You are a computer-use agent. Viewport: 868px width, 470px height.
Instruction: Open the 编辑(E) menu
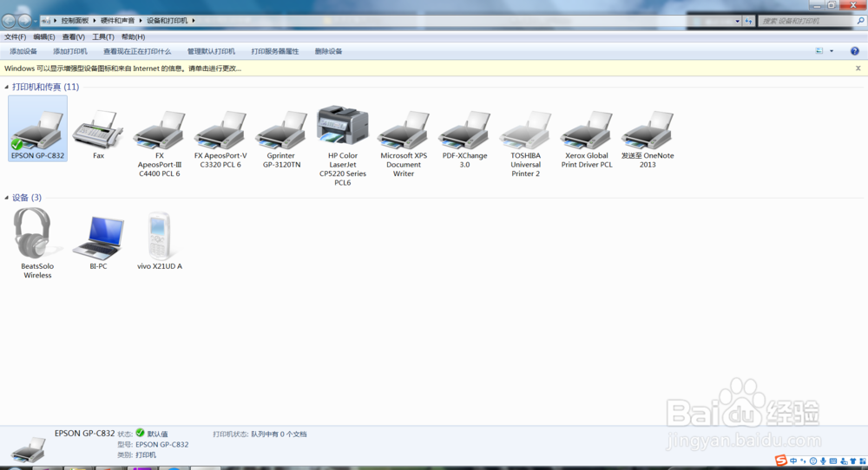pyautogui.click(x=43, y=37)
